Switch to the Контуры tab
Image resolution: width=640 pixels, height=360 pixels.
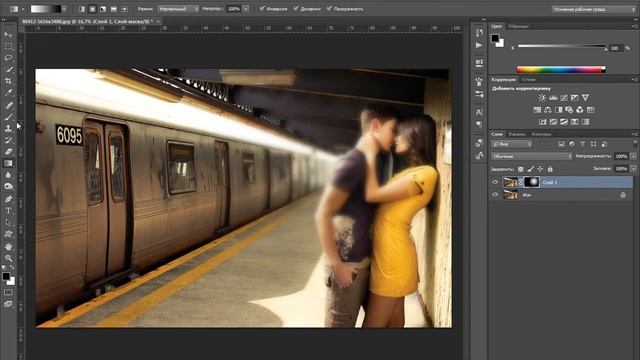(x=541, y=134)
